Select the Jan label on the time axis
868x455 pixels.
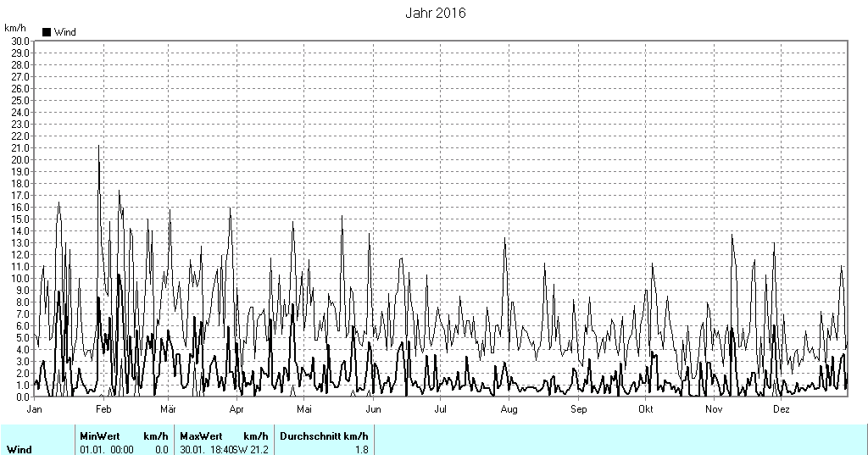point(35,409)
